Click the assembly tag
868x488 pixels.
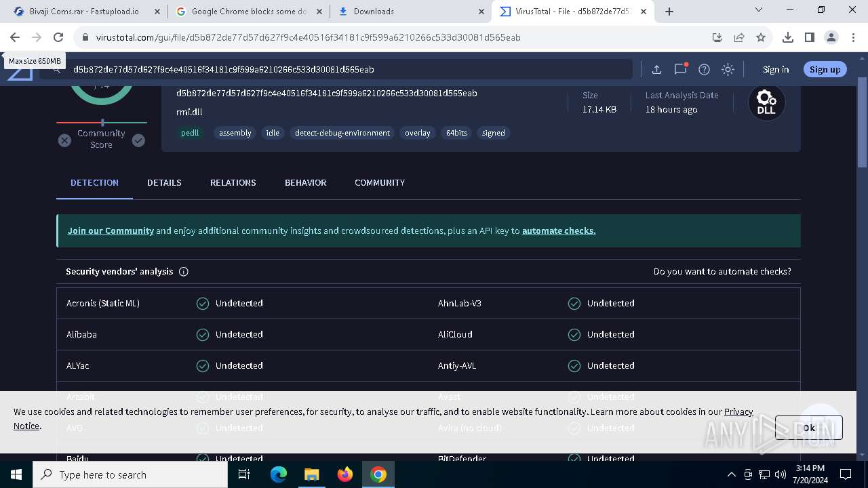235,133
